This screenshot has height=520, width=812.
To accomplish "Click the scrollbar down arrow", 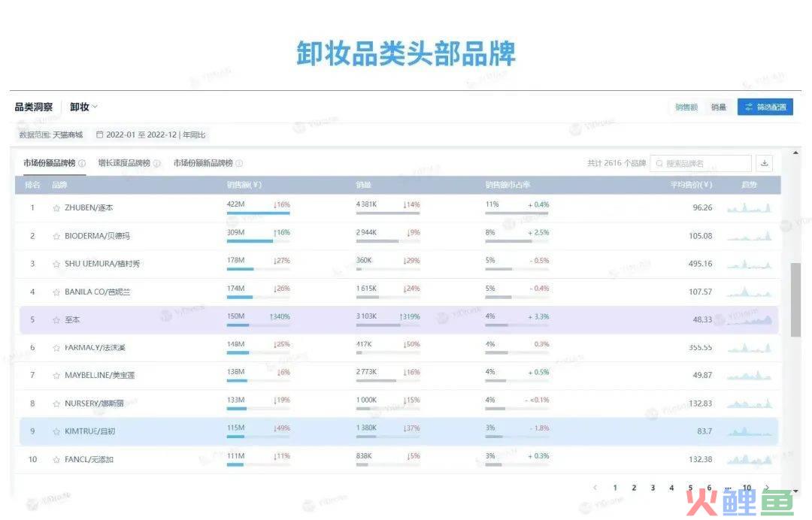I will [795, 491].
